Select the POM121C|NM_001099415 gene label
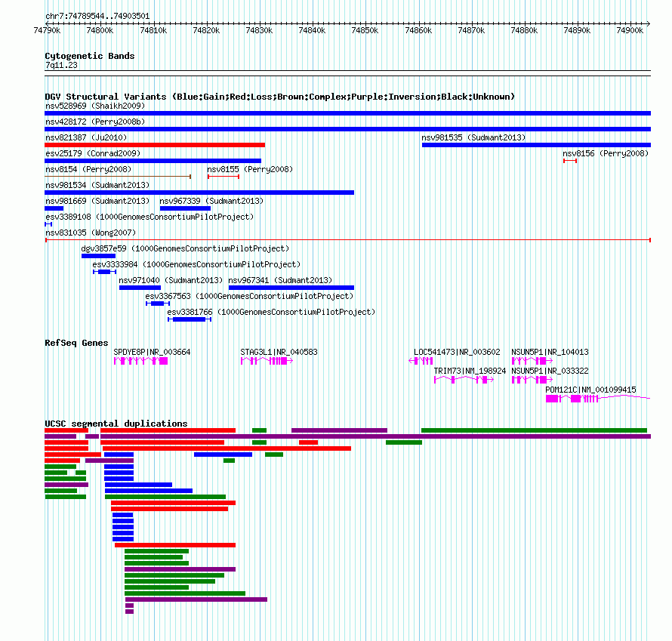Image resolution: width=672 pixels, height=641 pixels. 590,390
